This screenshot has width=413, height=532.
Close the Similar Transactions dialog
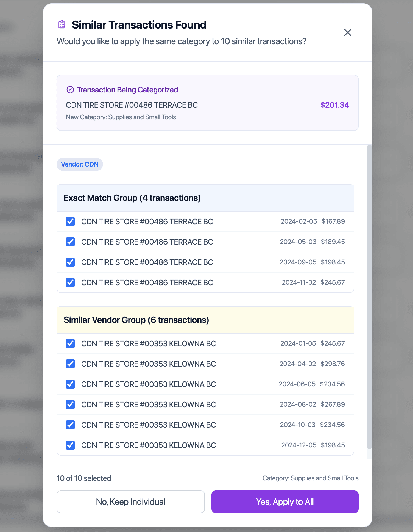click(348, 32)
